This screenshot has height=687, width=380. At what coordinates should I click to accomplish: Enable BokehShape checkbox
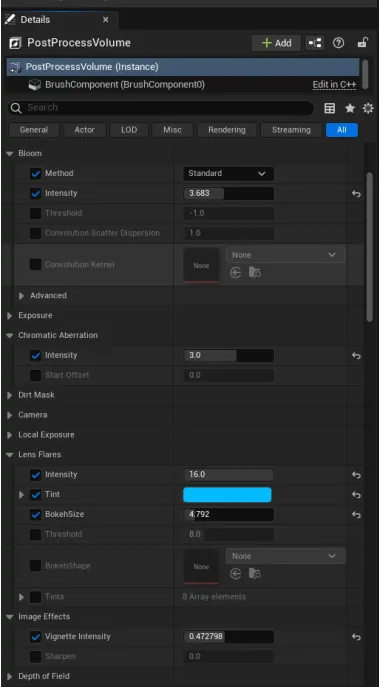click(36, 566)
